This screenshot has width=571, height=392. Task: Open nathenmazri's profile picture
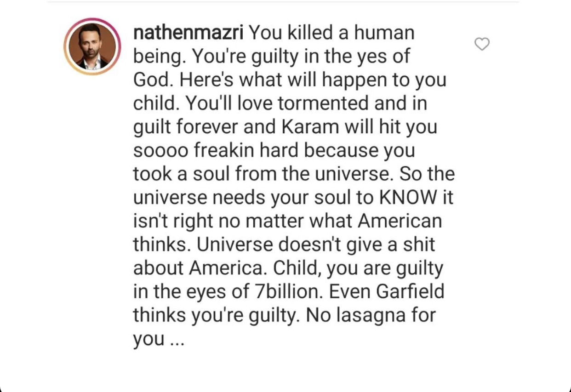pyautogui.click(x=92, y=47)
